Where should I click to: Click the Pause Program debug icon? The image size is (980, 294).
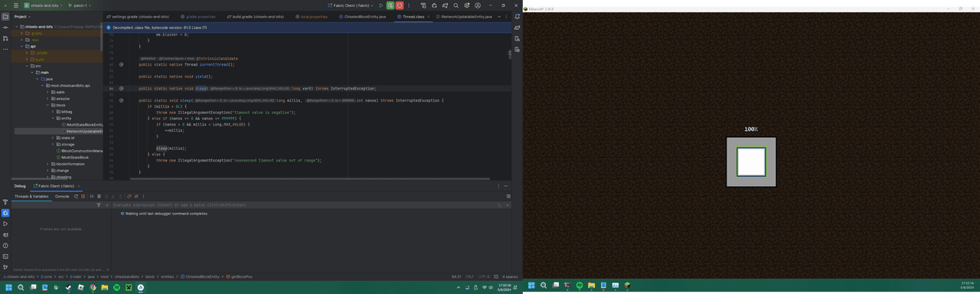(98, 196)
